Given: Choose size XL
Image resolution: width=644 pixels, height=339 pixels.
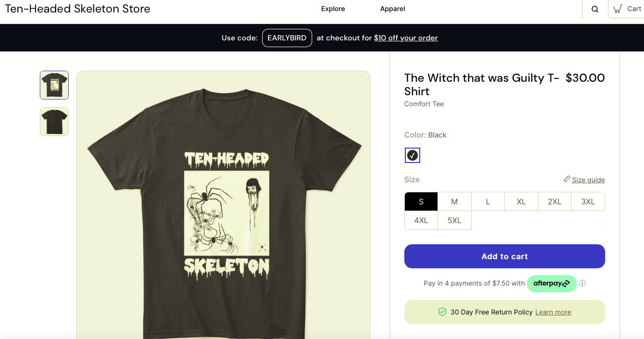Looking at the screenshot, I should click(521, 201).
